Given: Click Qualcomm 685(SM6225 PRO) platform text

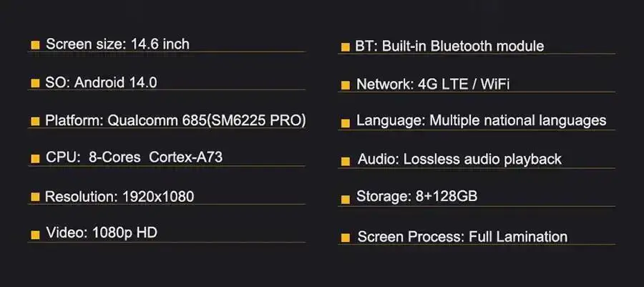Looking at the screenshot, I should point(207,121).
